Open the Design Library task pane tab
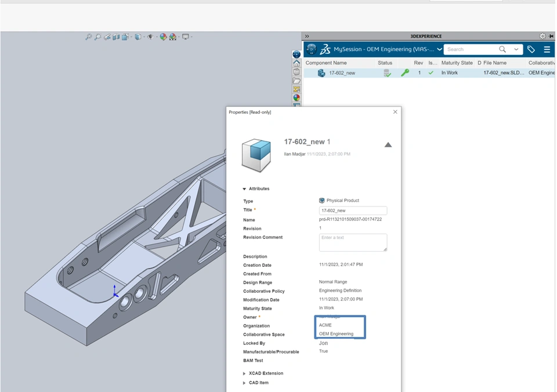Viewport: 557px width, 392px height. pyautogui.click(x=296, y=72)
